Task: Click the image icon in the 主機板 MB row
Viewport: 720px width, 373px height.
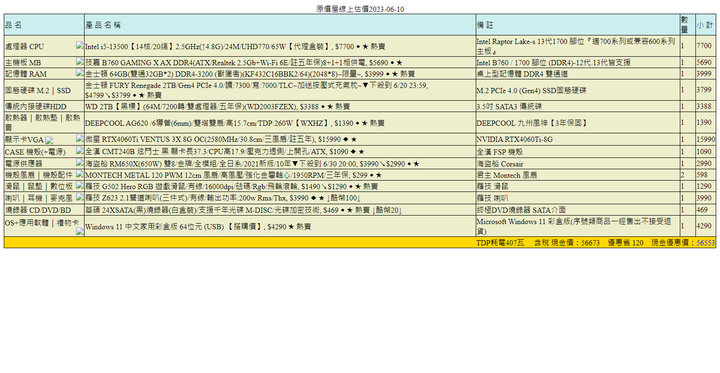Action: pos(80,61)
